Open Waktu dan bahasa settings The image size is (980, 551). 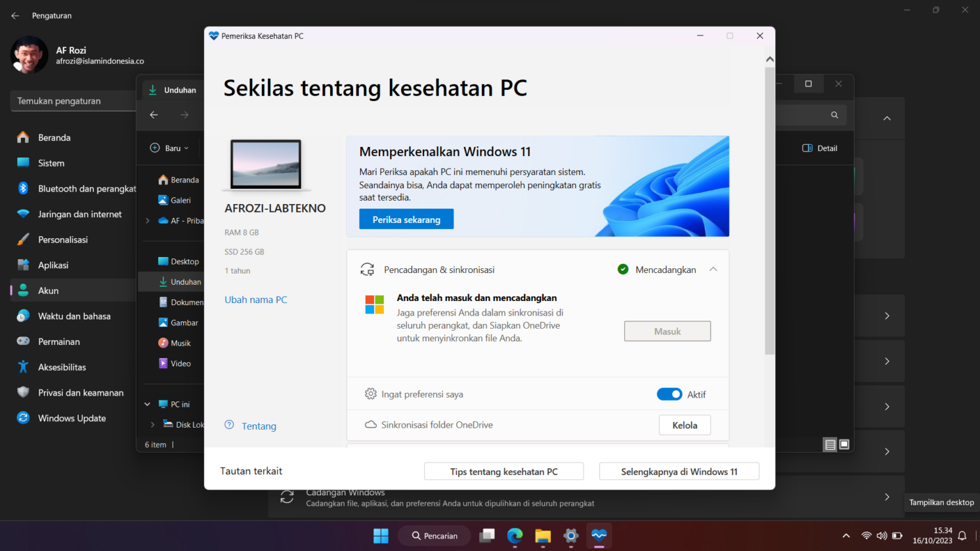[74, 316]
